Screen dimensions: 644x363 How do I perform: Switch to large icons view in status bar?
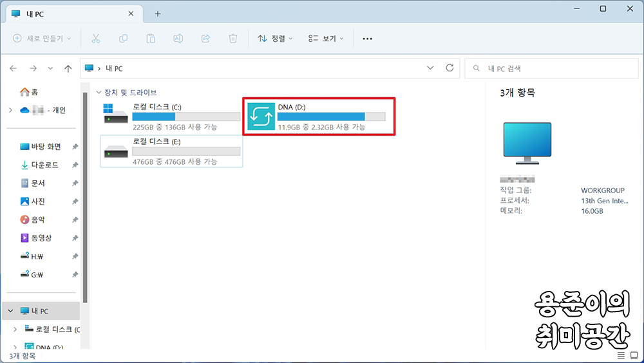coord(634,355)
